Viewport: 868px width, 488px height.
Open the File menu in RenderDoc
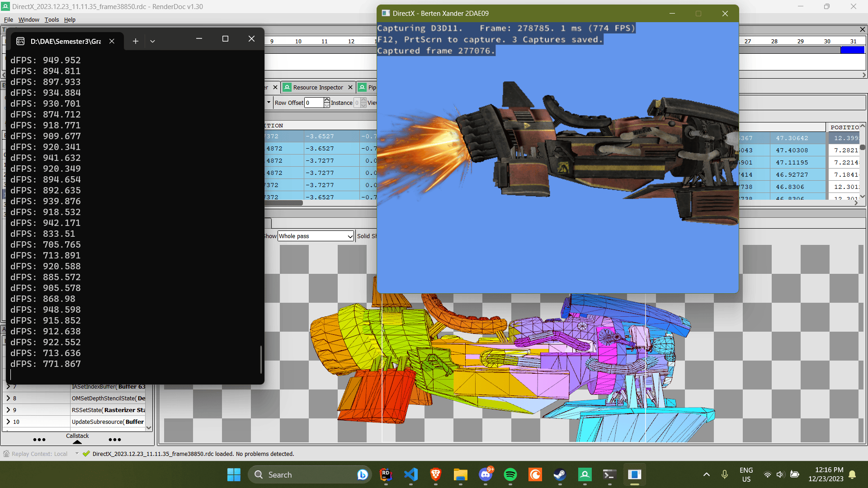[x=9, y=20]
